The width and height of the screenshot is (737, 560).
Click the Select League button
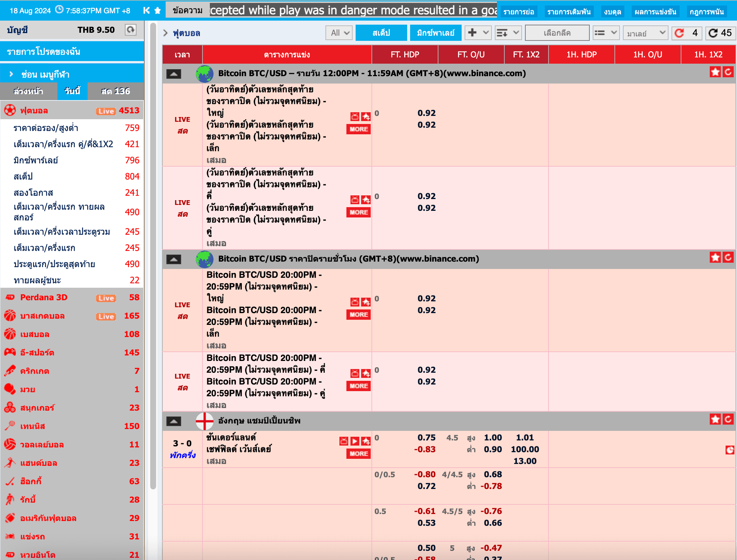click(557, 33)
